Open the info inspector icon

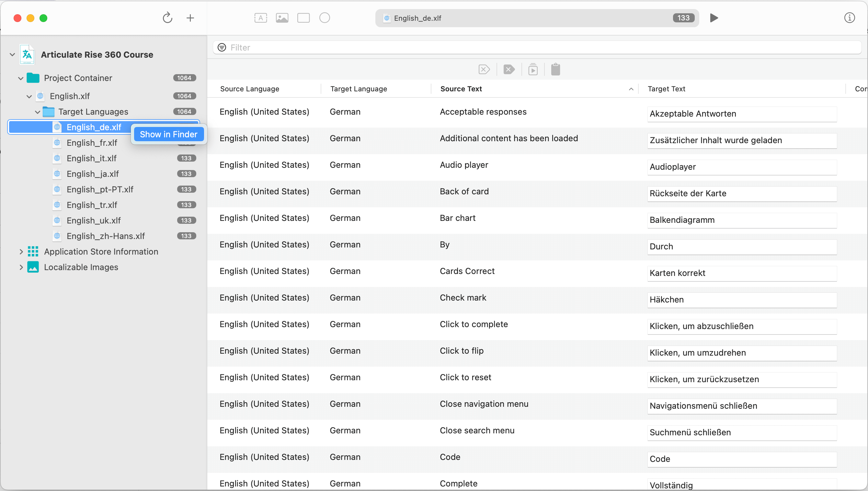[x=849, y=18]
